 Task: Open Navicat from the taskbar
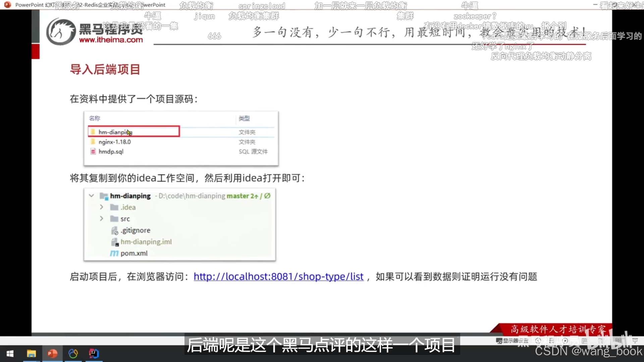73,354
